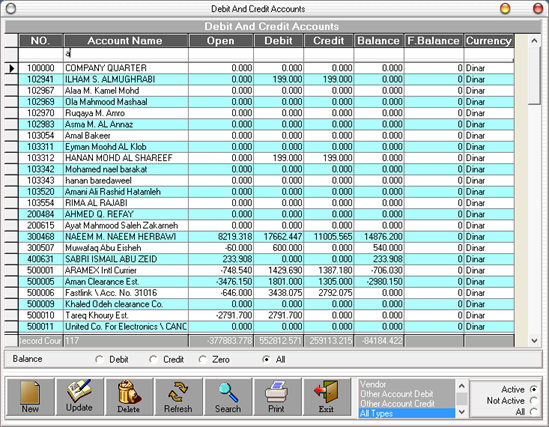Click the account type list up arrow
The height and width of the screenshot is (427, 549).
(x=461, y=386)
